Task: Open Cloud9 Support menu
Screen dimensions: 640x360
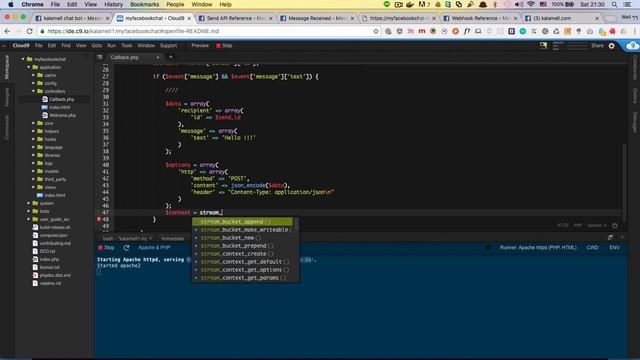Action: 168,46
